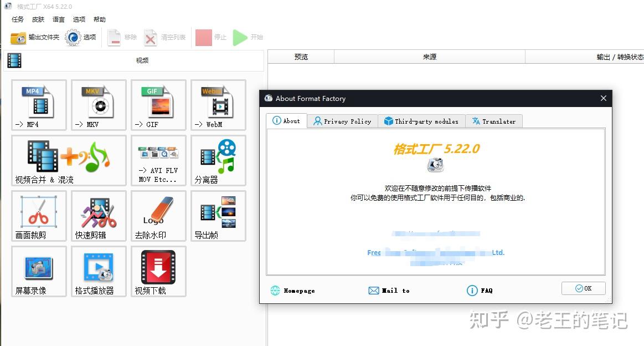This screenshot has height=346, width=644.
Task: Switch to the Translater tab
Action: click(494, 121)
